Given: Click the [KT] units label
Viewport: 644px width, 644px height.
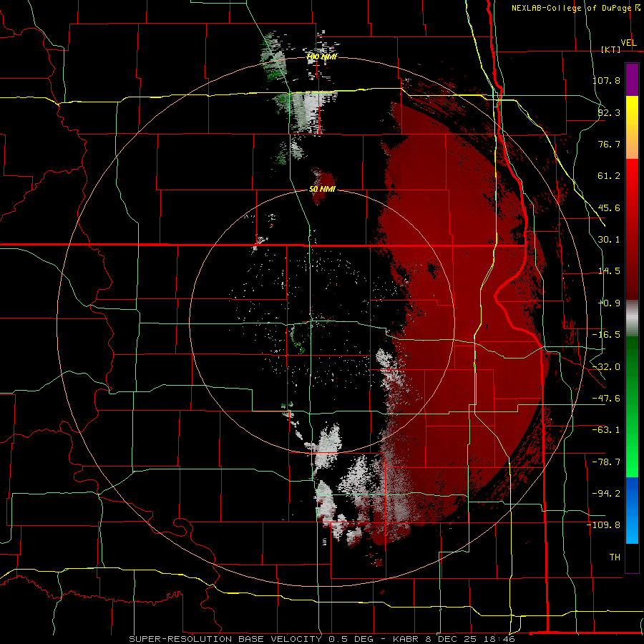Looking at the screenshot, I should (611, 49).
